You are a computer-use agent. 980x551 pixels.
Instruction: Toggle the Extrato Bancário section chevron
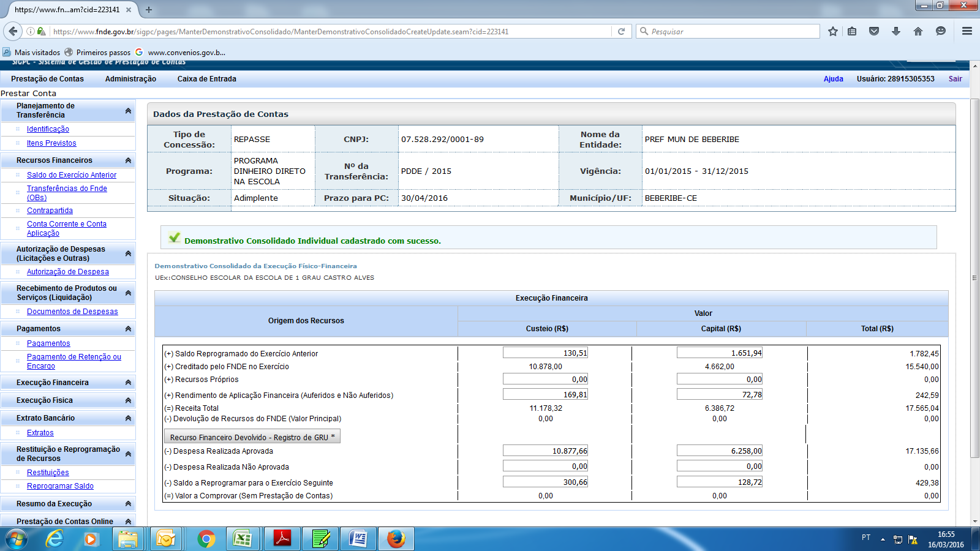coord(128,418)
